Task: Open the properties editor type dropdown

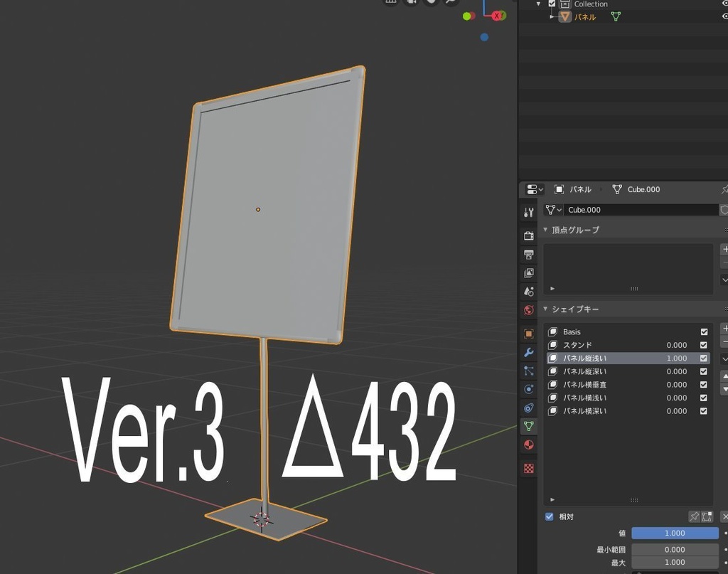Action: pyautogui.click(x=535, y=189)
